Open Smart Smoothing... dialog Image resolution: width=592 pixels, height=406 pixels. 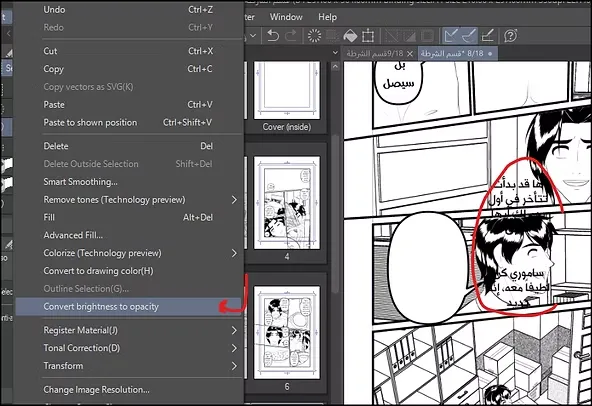click(128, 182)
